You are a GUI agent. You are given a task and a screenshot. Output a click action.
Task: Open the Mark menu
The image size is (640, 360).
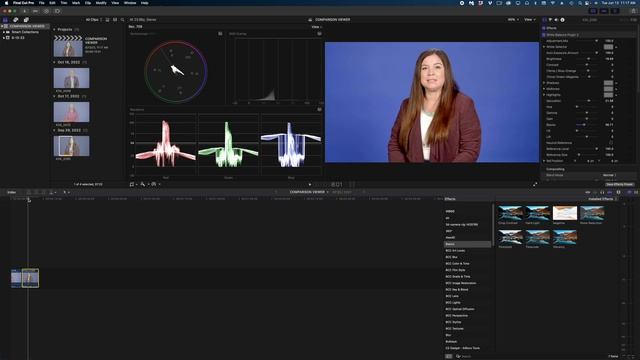pyautogui.click(x=76, y=3)
